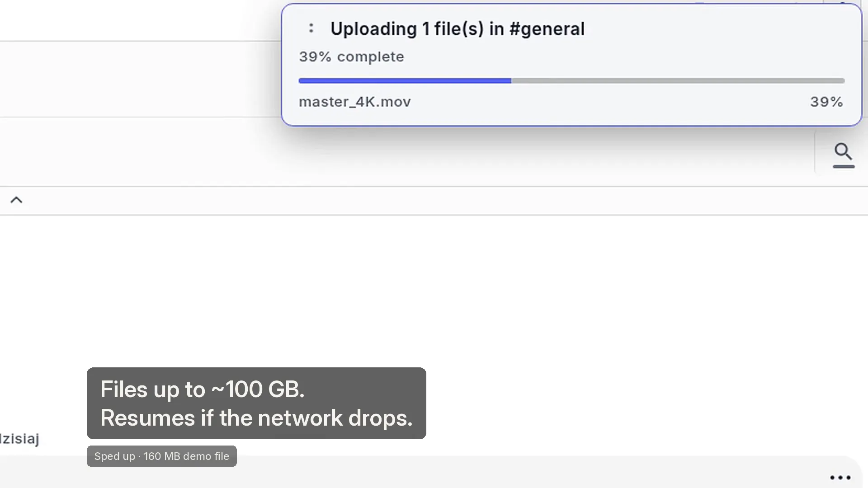Open the three-dot more options menu

840,478
